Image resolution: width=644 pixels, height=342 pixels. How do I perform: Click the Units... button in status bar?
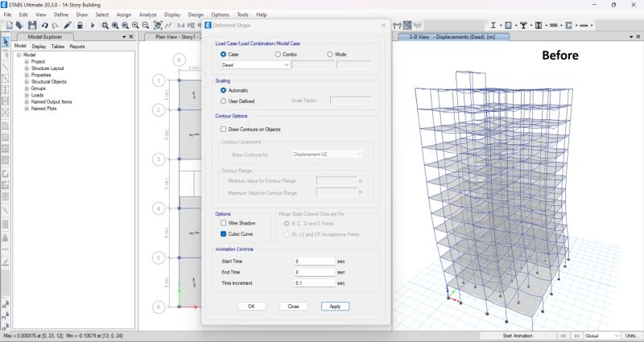point(633,336)
